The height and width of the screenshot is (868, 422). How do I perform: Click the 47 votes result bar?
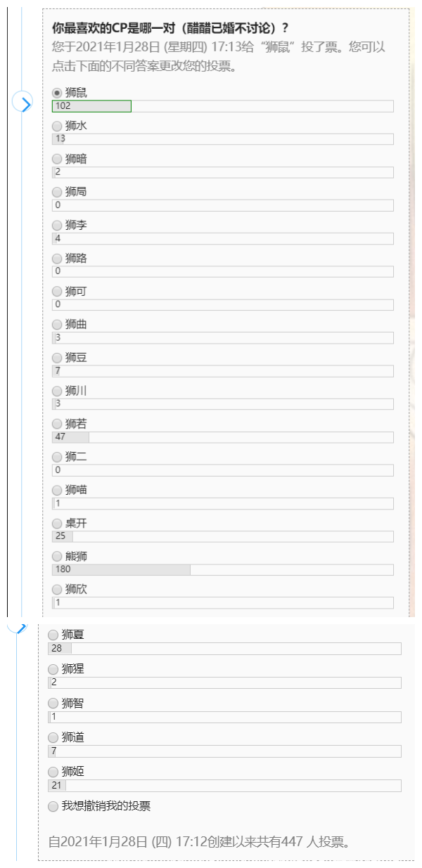[70, 437]
